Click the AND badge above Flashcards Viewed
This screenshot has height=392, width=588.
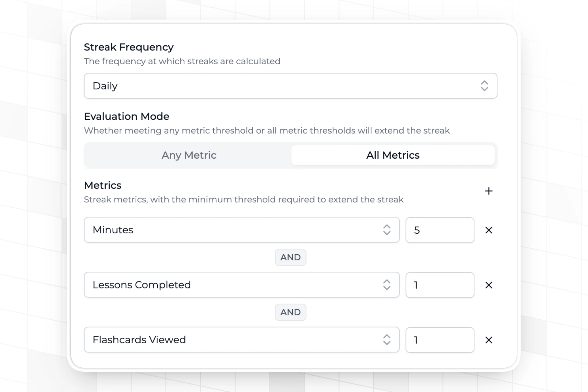point(290,312)
